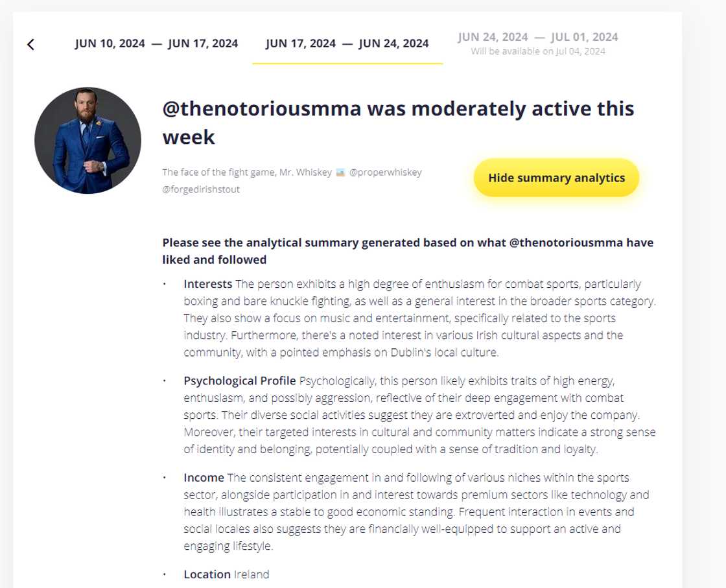
Task: Switch to Jun 24 – Jul 01 tab
Action: coord(537,37)
